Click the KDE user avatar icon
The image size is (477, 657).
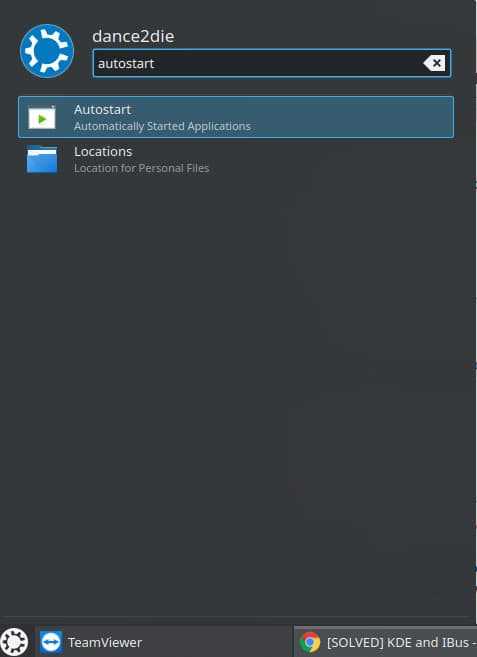(x=47, y=51)
